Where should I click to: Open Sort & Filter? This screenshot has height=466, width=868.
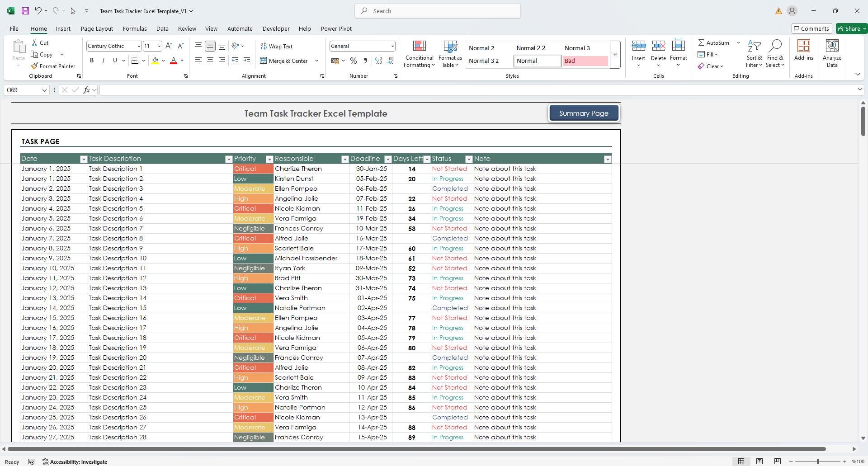click(x=754, y=53)
